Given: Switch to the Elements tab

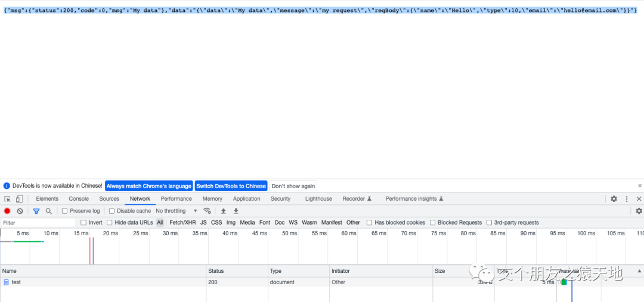Looking at the screenshot, I should pyautogui.click(x=47, y=198).
